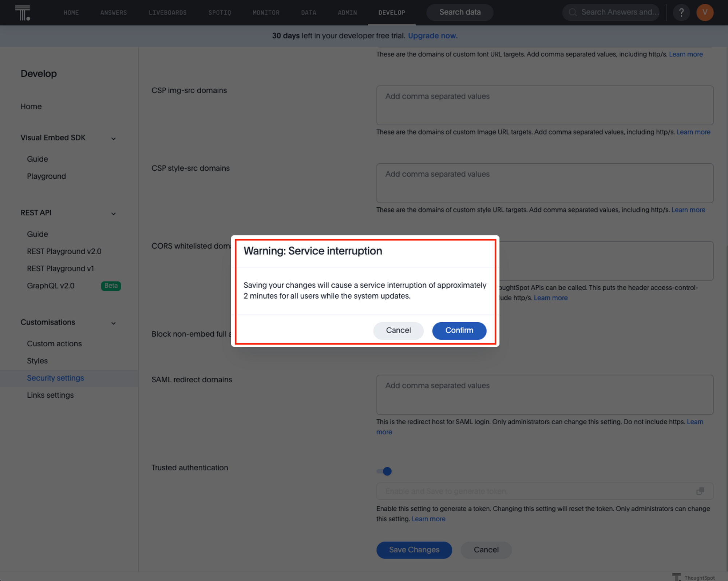Open the user profile avatar
This screenshot has width=728, height=581.
705,13
